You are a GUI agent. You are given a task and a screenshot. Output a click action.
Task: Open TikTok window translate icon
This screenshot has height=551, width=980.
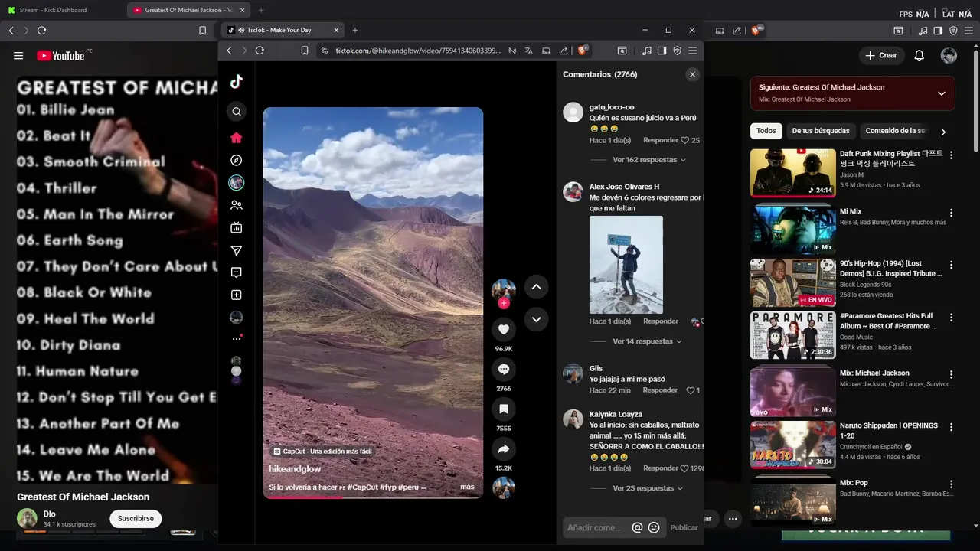[529, 51]
